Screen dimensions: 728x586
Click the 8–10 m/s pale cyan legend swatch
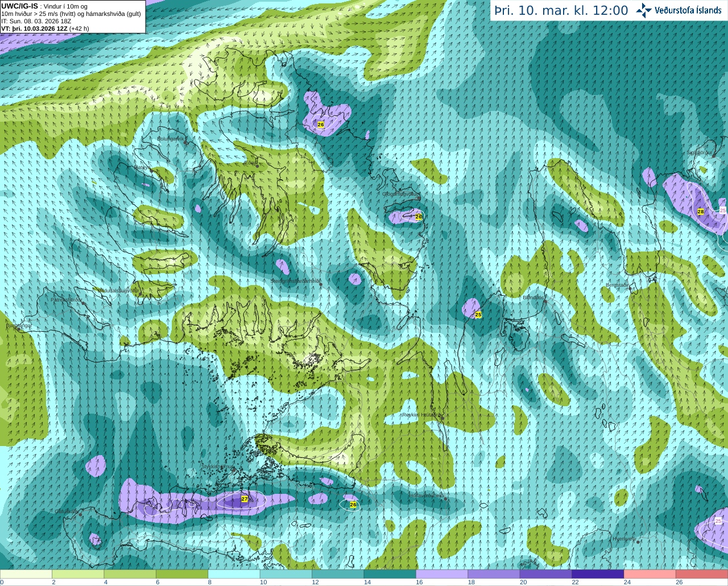click(x=234, y=574)
